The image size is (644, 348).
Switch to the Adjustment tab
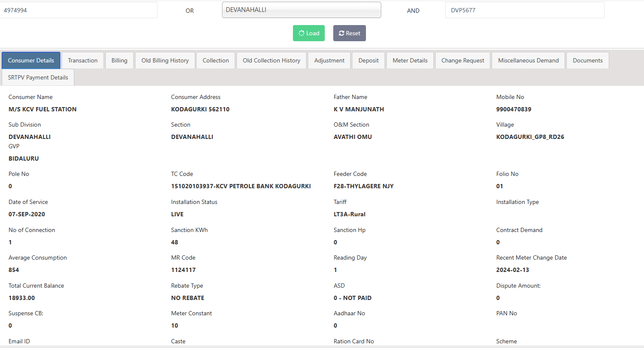pyautogui.click(x=329, y=60)
